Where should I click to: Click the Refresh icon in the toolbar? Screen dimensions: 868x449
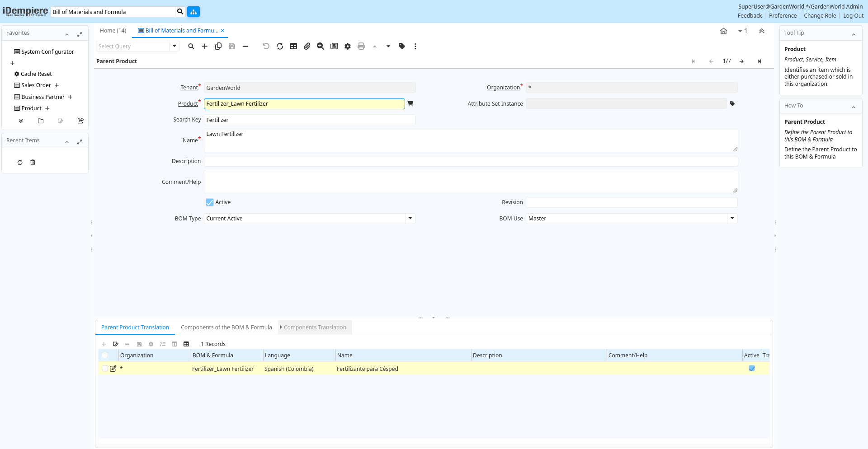point(280,46)
